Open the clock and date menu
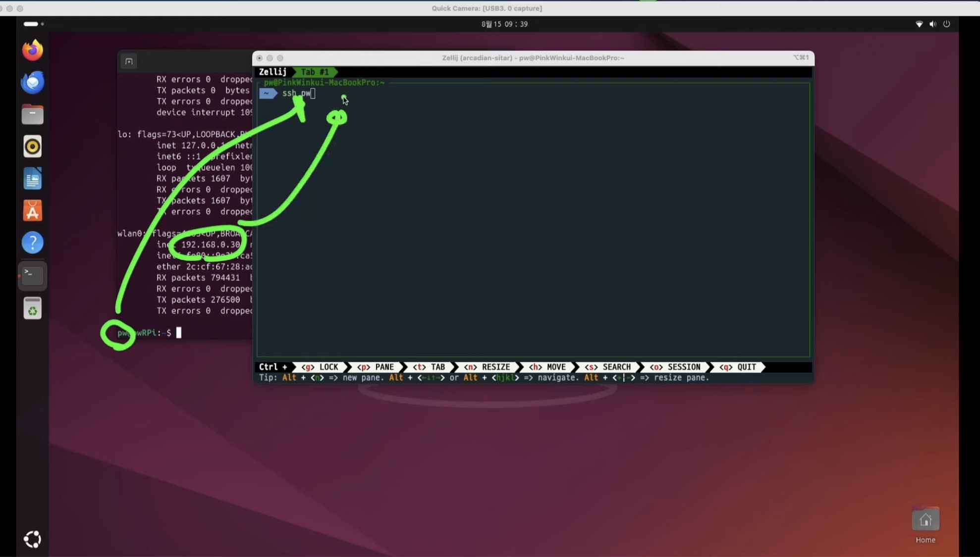This screenshot has height=557, width=980. (504, 24)
